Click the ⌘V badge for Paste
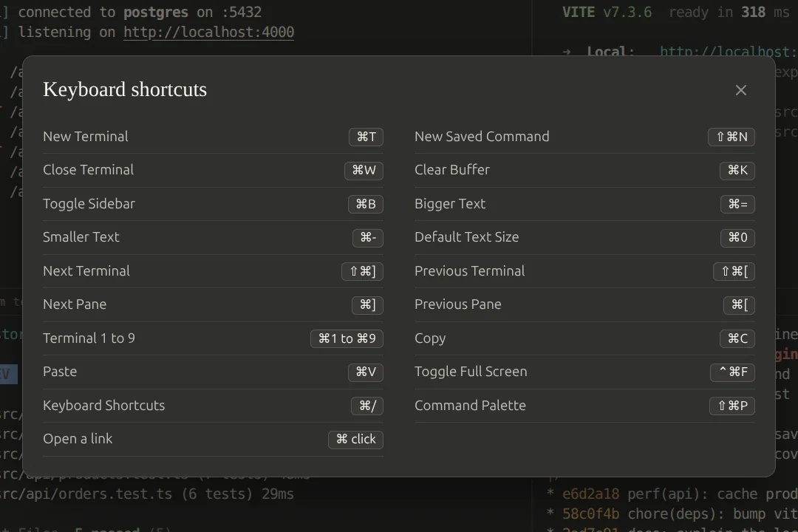Screen dimensions: 798x532 pyautogui.click(x=366, y=372)
